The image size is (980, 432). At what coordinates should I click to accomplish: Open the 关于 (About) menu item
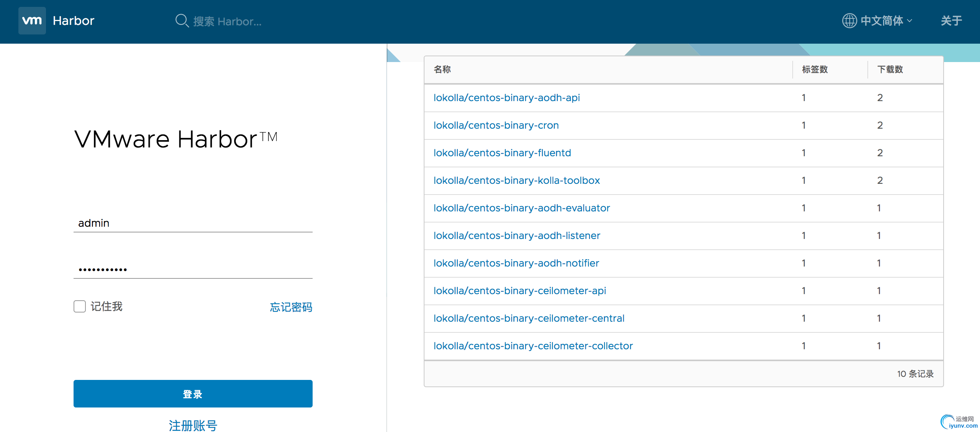click(x=951, y=21)
